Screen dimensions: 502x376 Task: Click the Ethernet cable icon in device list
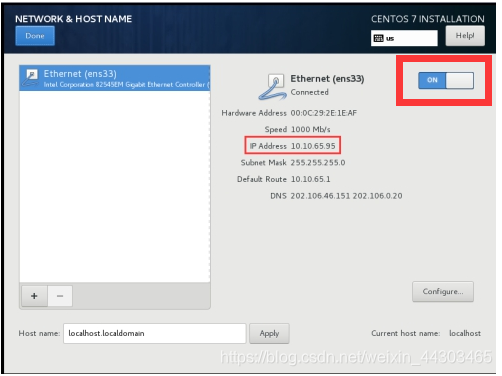coord(30,78)
